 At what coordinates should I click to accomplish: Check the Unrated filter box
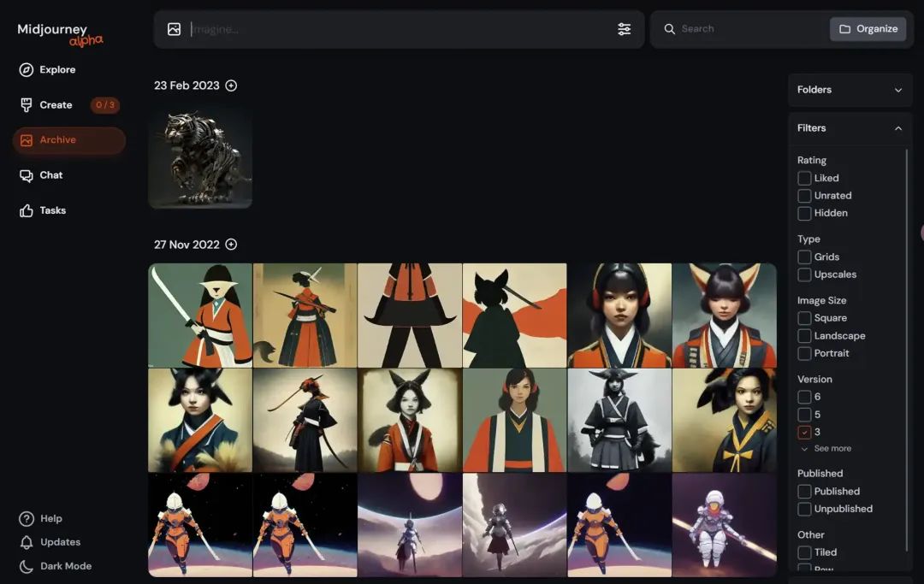(x=803, y=196)
